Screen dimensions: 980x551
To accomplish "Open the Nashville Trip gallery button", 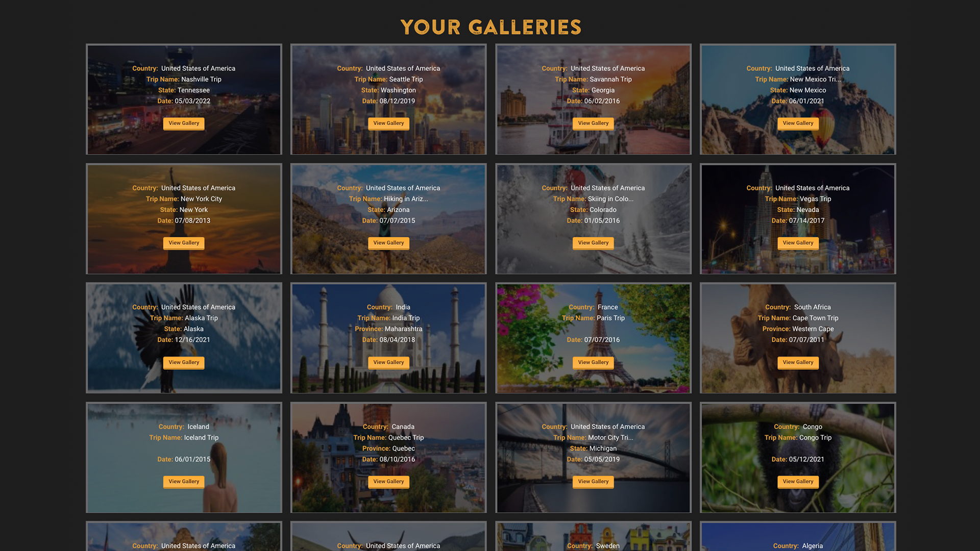I will pos(184,123).
